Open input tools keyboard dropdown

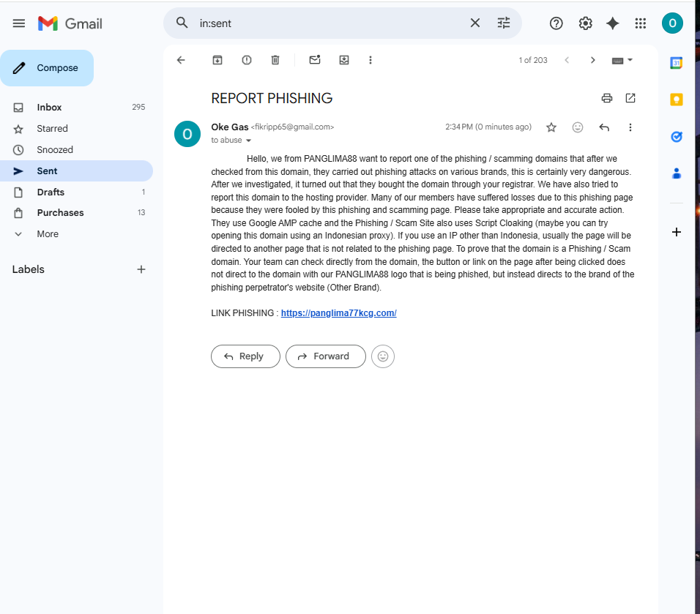pyautogui.click(x=622, y=60)
